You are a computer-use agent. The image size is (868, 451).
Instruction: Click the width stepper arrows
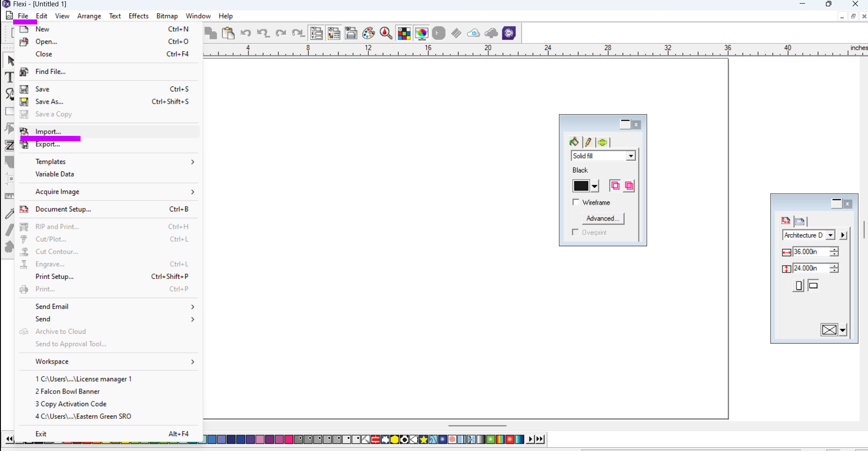(834, 252)
